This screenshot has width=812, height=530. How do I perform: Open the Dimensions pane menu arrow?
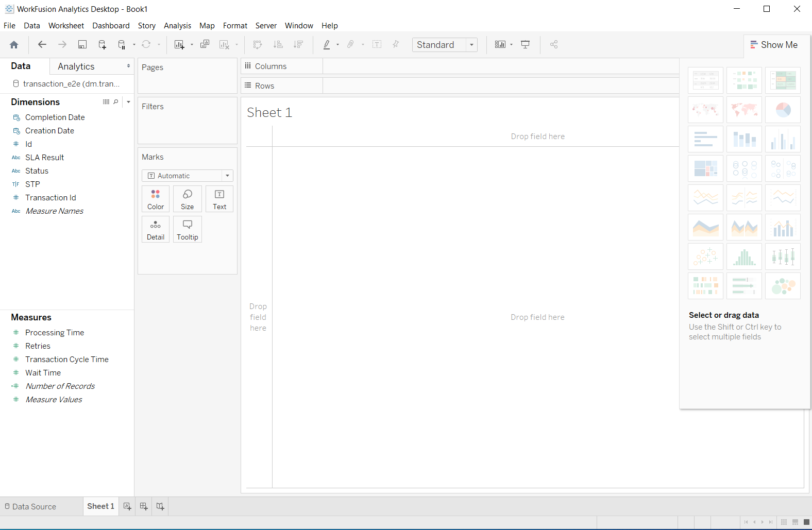pos(128,102)
